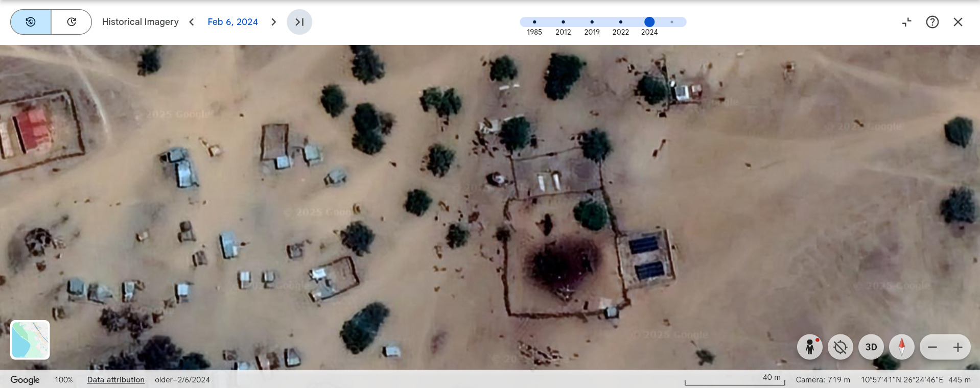
Task: Switch to the timelapse loop mode button
Action: (x=72, y=22)
